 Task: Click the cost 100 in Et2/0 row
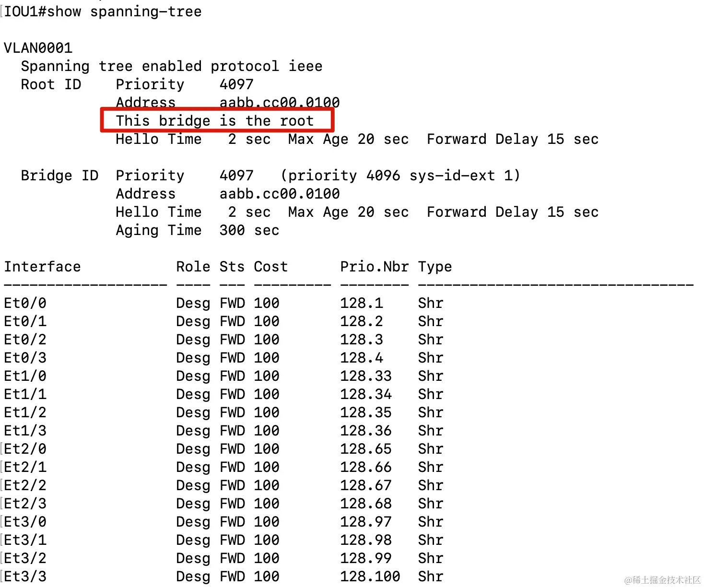coord(267,449)
